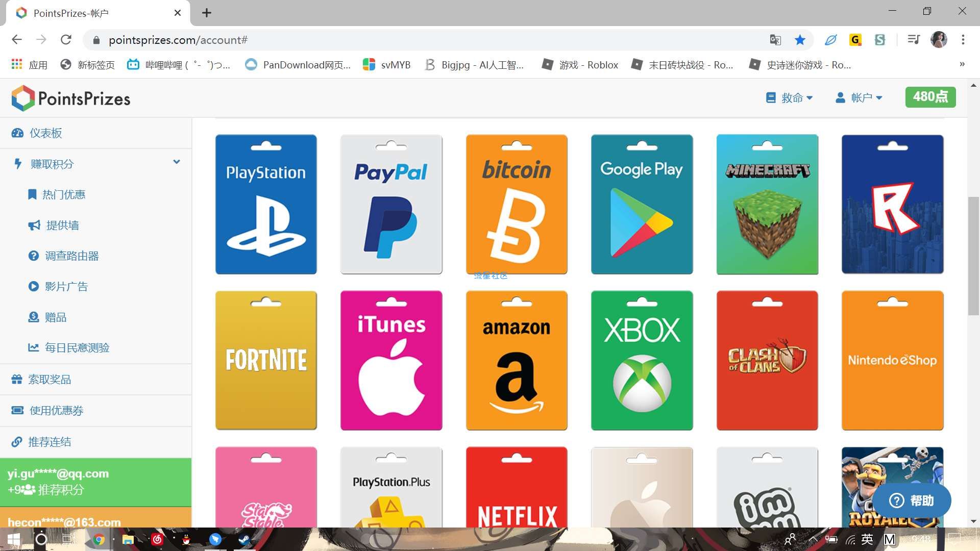Image resolution: width=980 pixels, height=551 pixels.
Task: Open the 帐户 account dropdown
Action: [x=859, y=97]
